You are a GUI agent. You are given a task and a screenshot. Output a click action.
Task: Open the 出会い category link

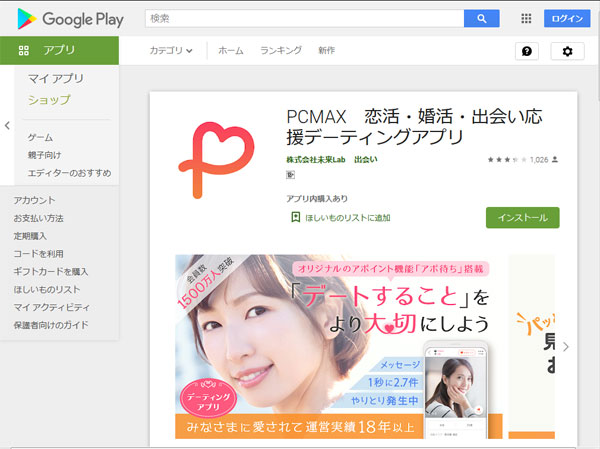coord(365,160)
